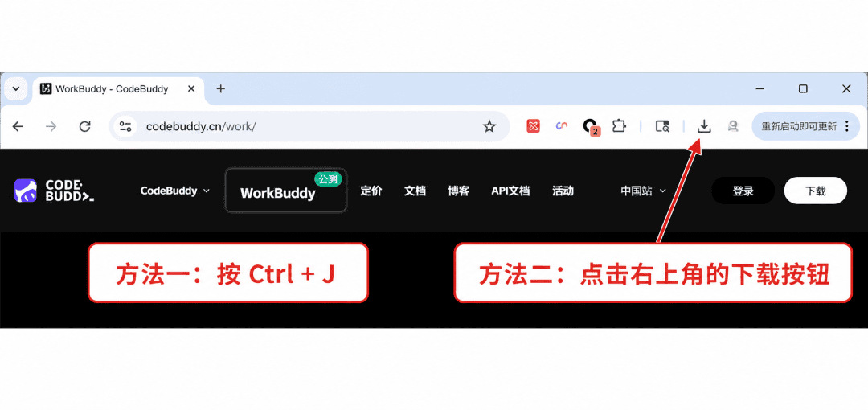This screenshot has width=868, height=410.
Task: Open the 定价 page
Action: [371, 191]
